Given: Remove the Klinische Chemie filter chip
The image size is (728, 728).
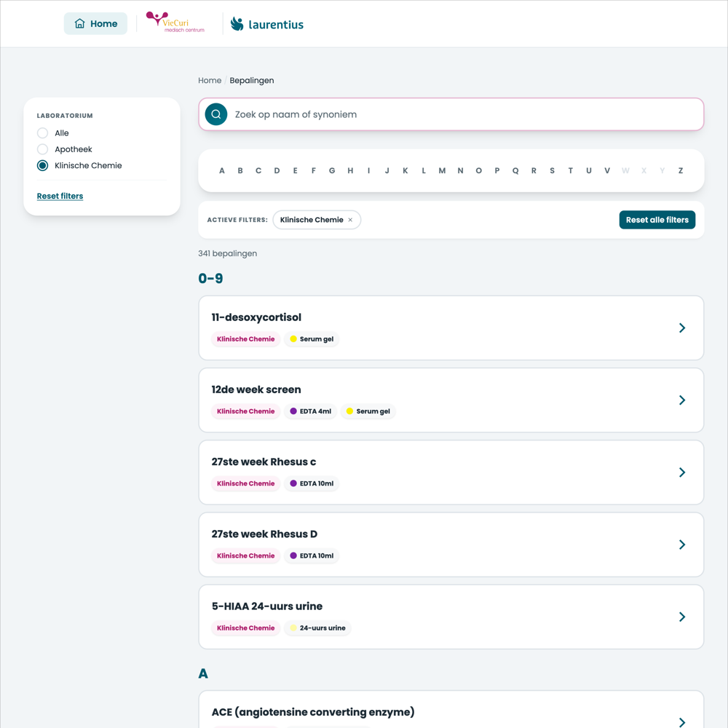Looking at the screenshot, I should [351, 220].
